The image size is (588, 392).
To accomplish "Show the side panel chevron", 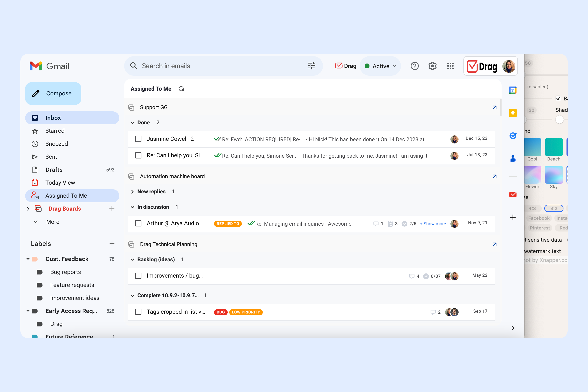I will coord(513,328).
